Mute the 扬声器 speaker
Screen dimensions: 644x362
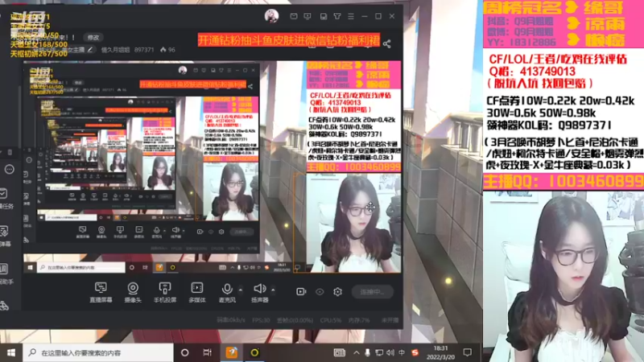[259, 292]
